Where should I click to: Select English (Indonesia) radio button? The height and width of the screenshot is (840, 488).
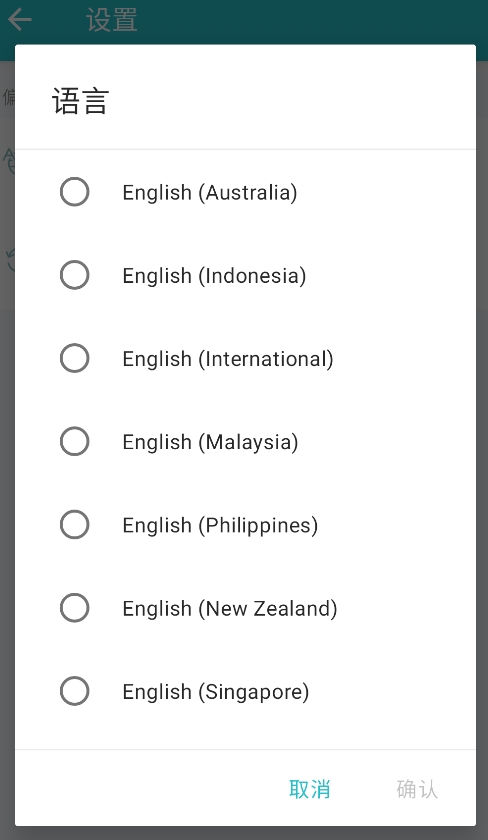coord(74,275)
